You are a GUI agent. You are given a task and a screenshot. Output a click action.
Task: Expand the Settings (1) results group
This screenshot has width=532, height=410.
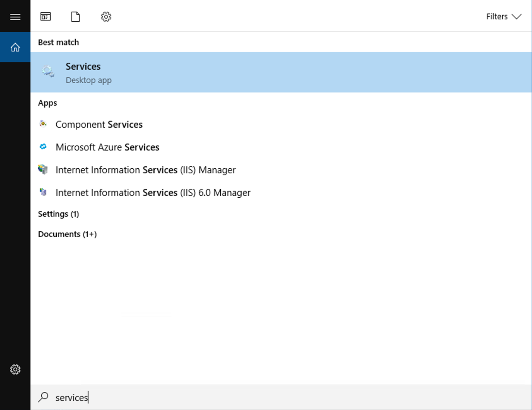point(59,214)
